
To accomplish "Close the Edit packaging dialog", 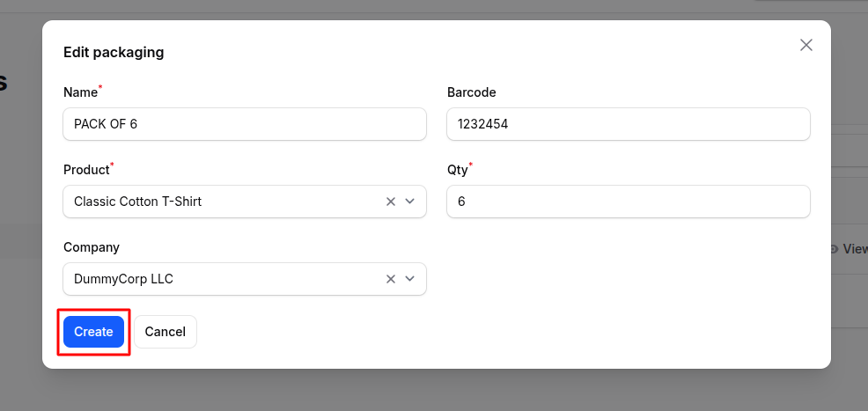I will click(805, 45).
